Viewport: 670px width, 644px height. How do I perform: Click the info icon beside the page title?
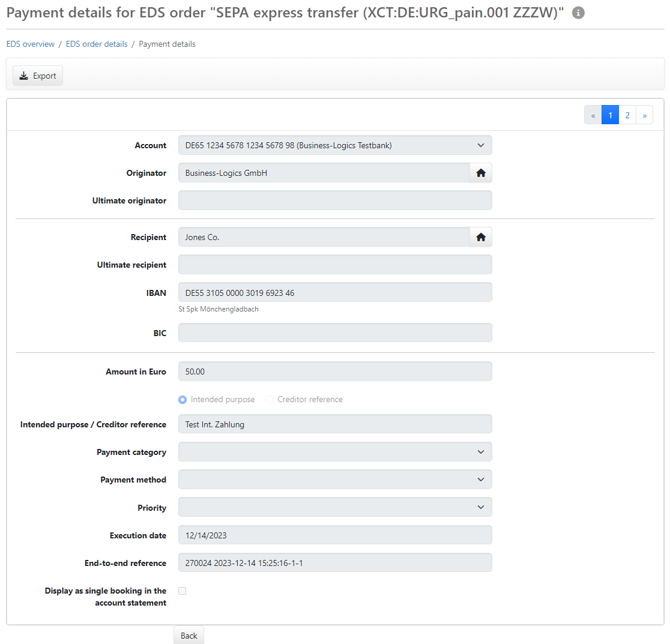click(x=578, y=13)
